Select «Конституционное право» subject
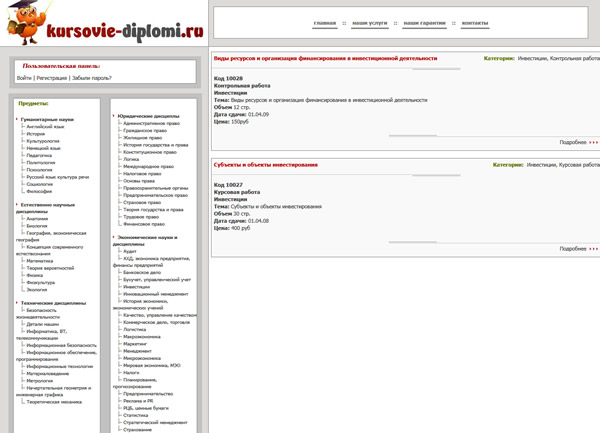The height and width of the screenshot is (433, 600). coord(150,152)
